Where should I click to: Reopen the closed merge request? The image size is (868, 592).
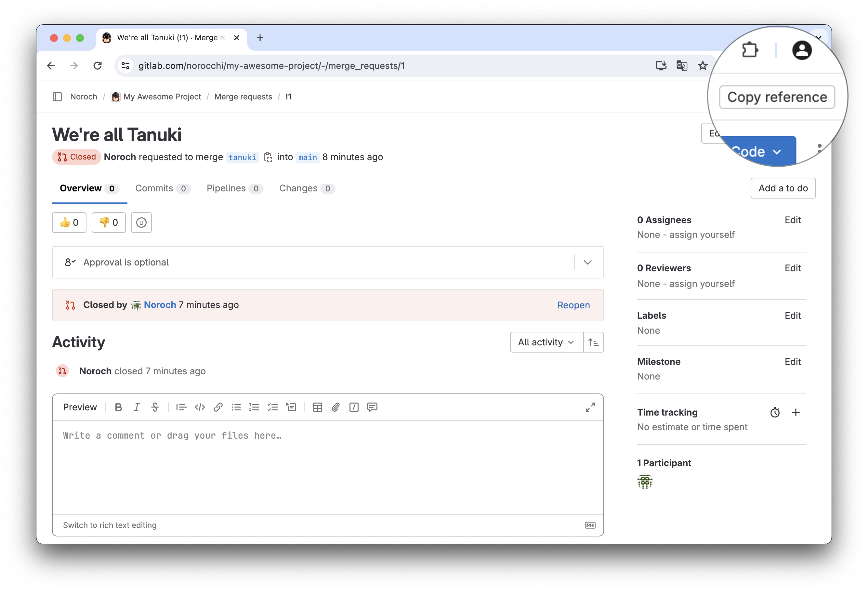(x=573, y=305)
